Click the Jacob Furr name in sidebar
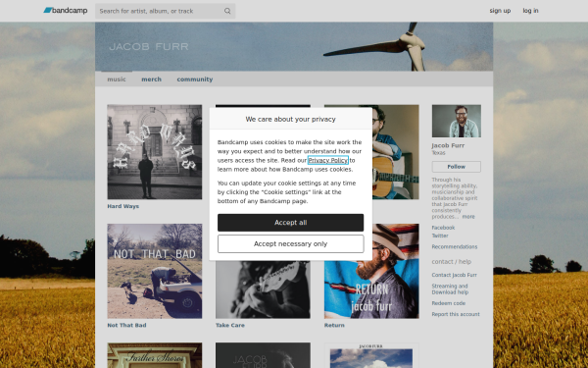This screenshot has height=368, width=588. (448, 145)
